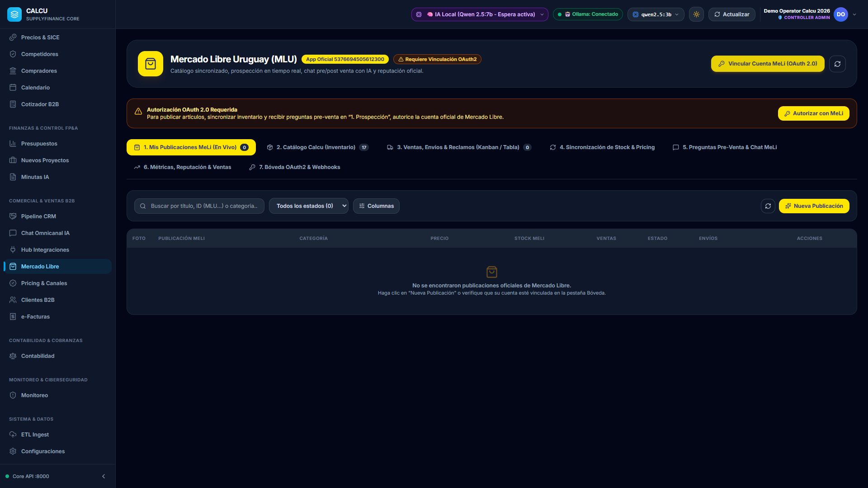Open Sincronización de Stock & Pricing tab
Screen dimensions: 868x488
[x=602, y=147]
